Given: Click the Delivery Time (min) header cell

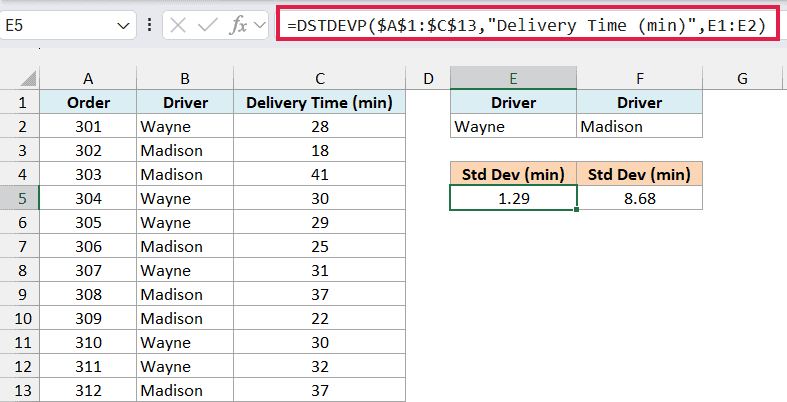Looking at the screenshot, I should tap(320, 102).
